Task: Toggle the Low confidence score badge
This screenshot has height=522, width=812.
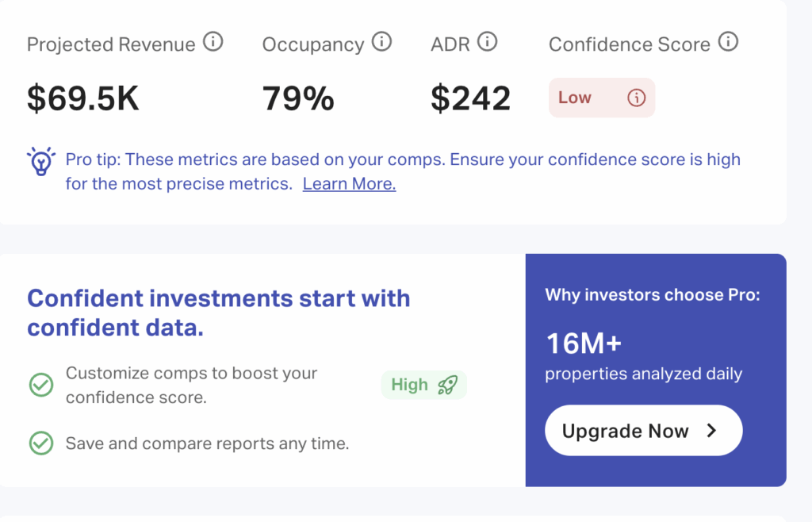Action: click(x=601, y=97)
